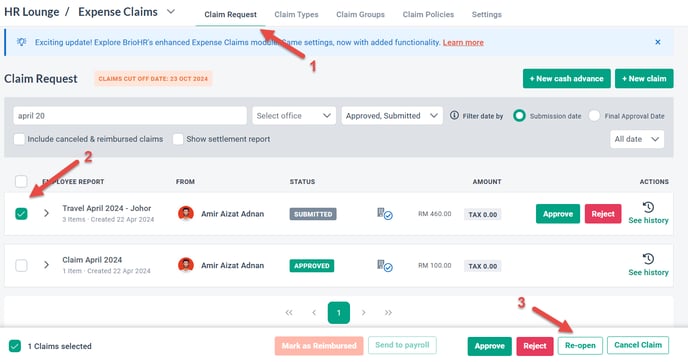Open history icon for Travel April 2024 claim
Screen dimensions: 688x362
tap(648, 207)
